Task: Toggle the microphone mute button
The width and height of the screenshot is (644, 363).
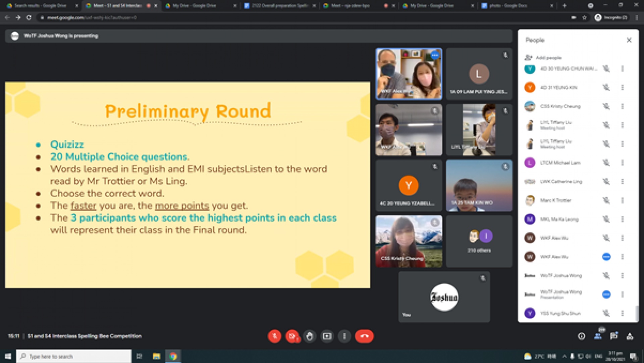Action: click(274, 336)
